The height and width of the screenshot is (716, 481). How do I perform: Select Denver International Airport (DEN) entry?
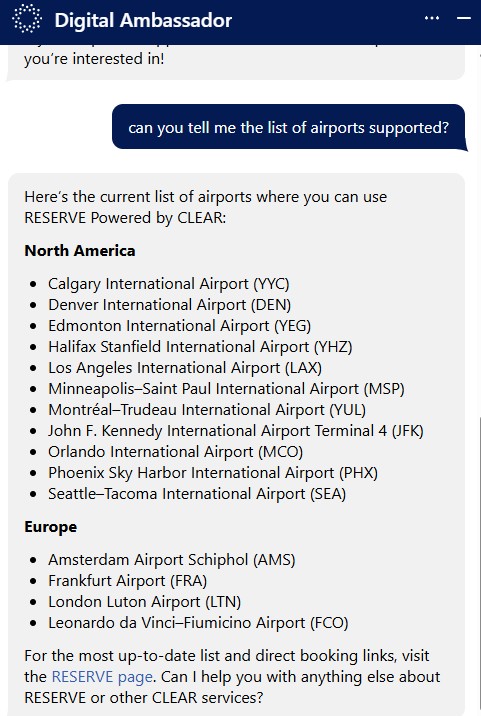169,305
